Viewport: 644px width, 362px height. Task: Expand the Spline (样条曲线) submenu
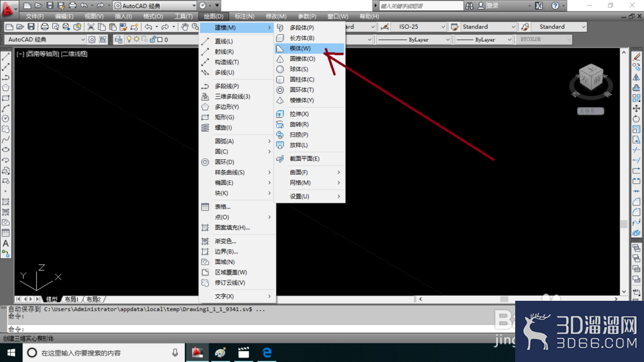tap(237, 172)
